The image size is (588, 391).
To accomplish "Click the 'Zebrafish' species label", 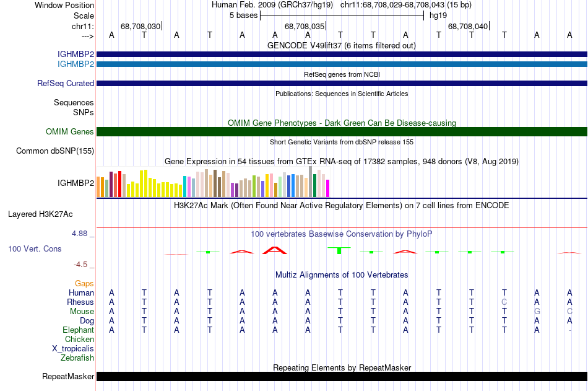I will (77, 358).
